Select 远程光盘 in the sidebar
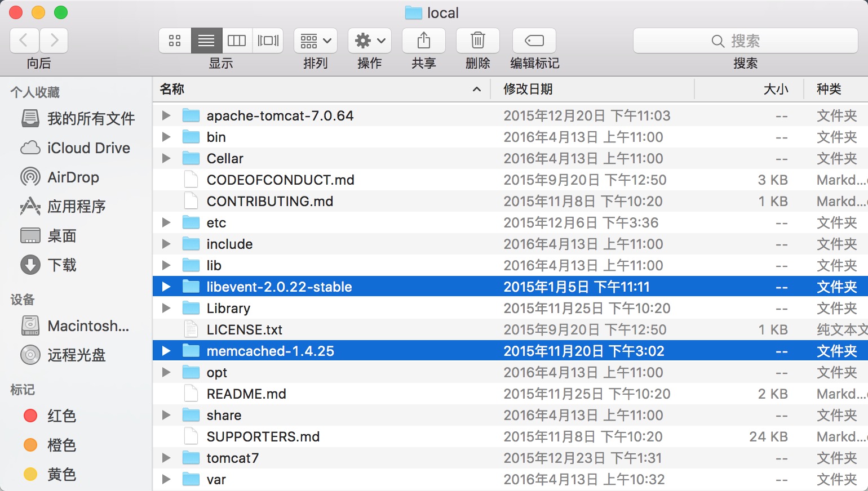Viewport: 868px width, 491px height. pyautogui.click(x=63, y=355)
